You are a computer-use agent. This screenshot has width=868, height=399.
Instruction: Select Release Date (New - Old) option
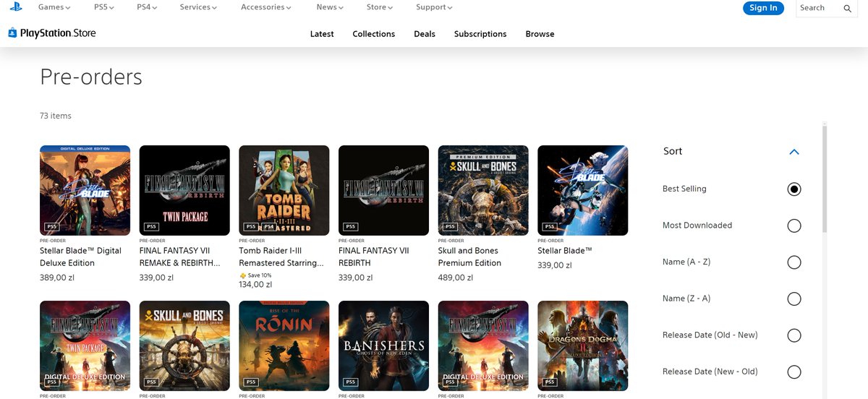tap(794, 372)
